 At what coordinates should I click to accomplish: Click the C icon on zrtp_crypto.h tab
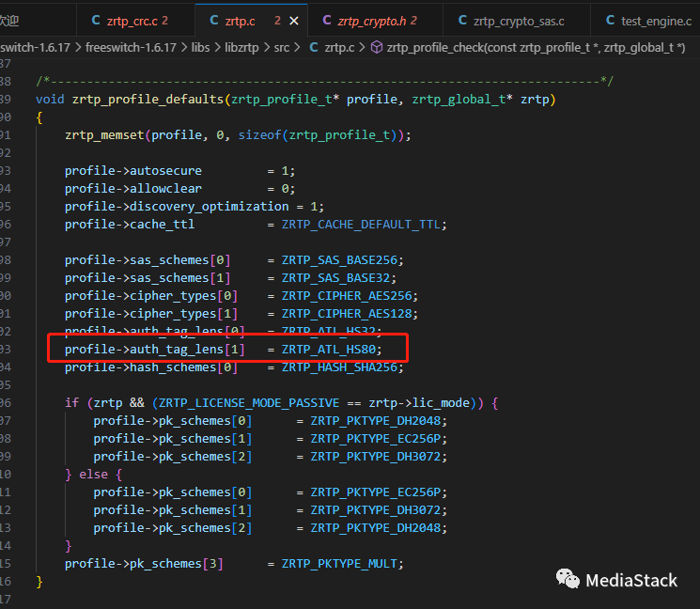tap(327, 20)
